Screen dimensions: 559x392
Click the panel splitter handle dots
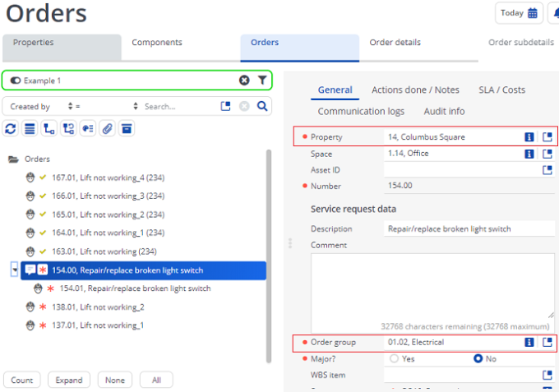coord(290,243)
